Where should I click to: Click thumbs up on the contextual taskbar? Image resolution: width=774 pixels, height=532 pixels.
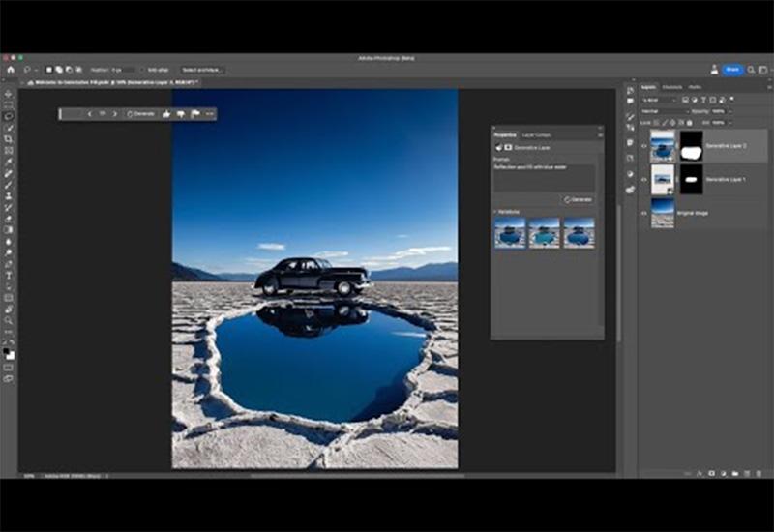166,113
